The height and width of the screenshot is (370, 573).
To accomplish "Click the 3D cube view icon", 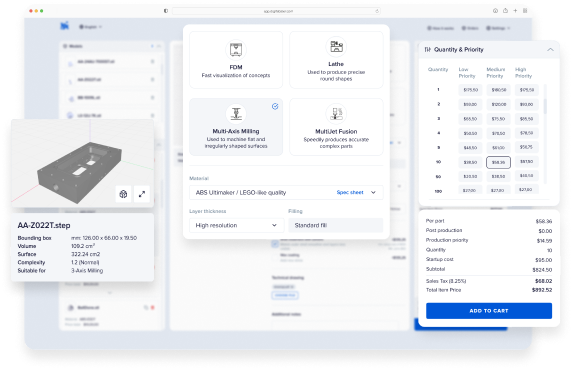I will (x=124, y=194).
